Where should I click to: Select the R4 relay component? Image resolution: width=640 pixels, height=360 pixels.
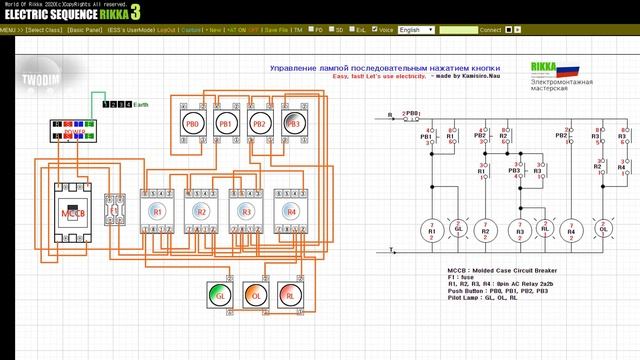[x=291, y=211]
